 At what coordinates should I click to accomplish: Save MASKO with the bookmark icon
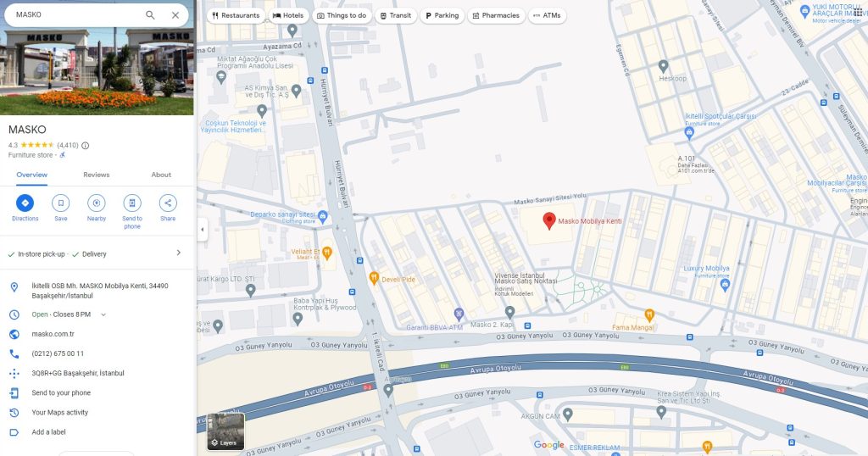click(61, 203)
